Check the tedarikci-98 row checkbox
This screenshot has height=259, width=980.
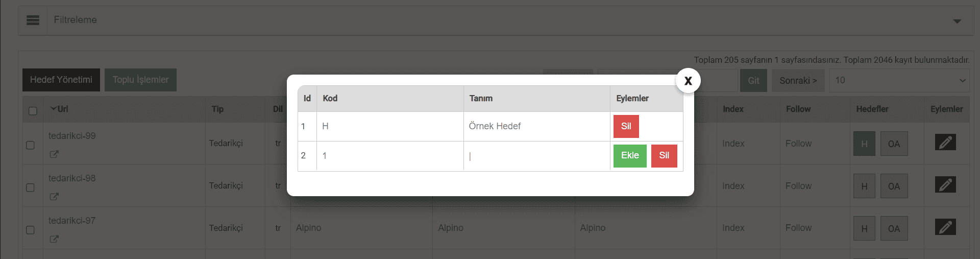point(31,187)
